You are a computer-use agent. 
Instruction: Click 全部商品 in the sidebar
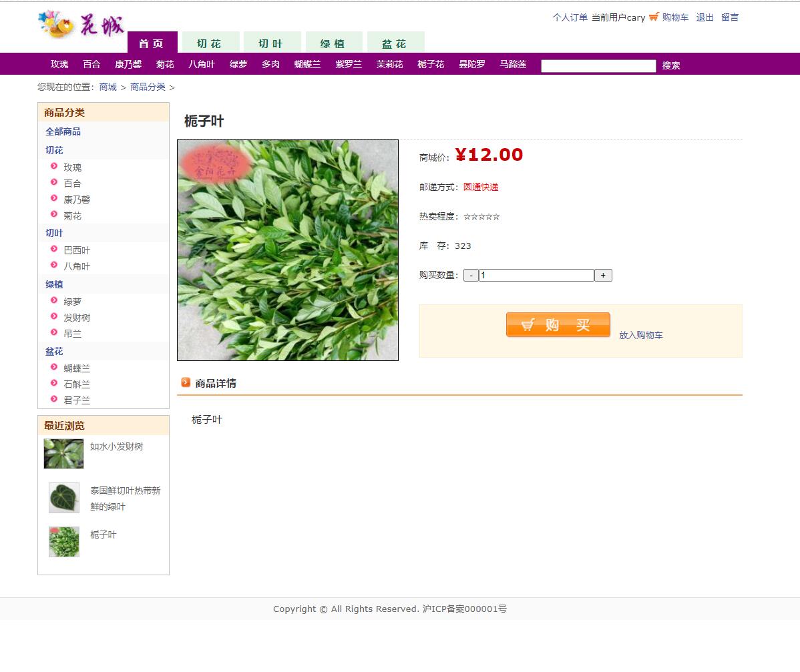63,131
